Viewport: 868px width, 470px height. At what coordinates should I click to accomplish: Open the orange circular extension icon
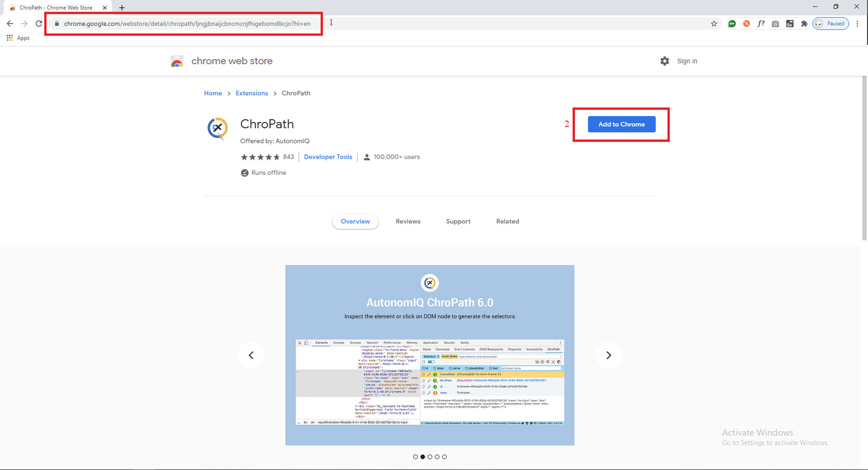pyautogui.click(x=746, y=24)
